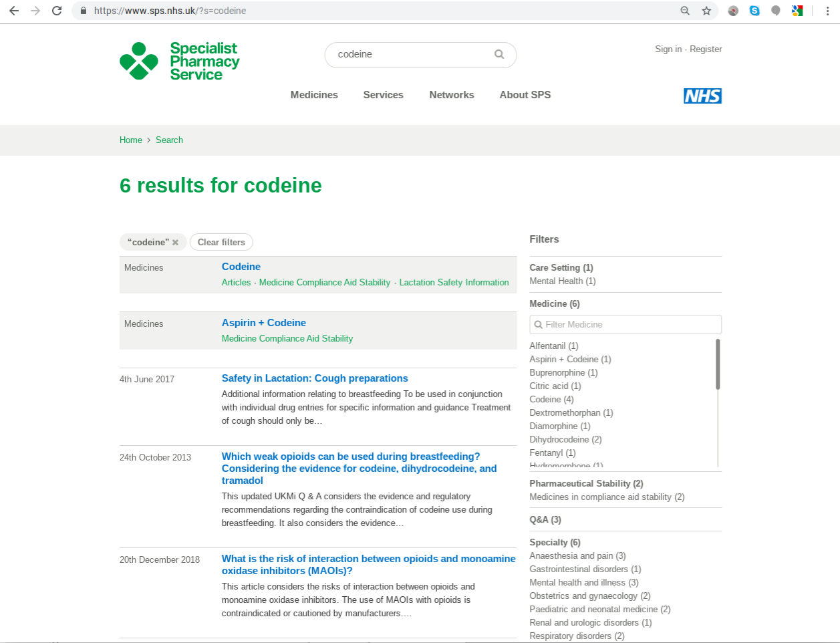The image size is (840, 643).
Task: Click the NHS logo
Action: (x=702, y=96)
